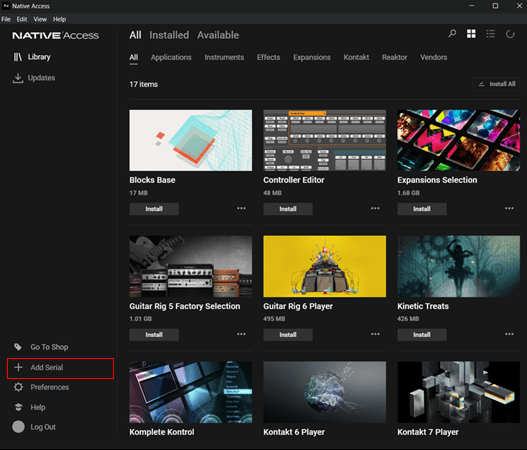527x450 pixels.
Task: Open the Help menu in menu bar
Action: tap(59, 19)
